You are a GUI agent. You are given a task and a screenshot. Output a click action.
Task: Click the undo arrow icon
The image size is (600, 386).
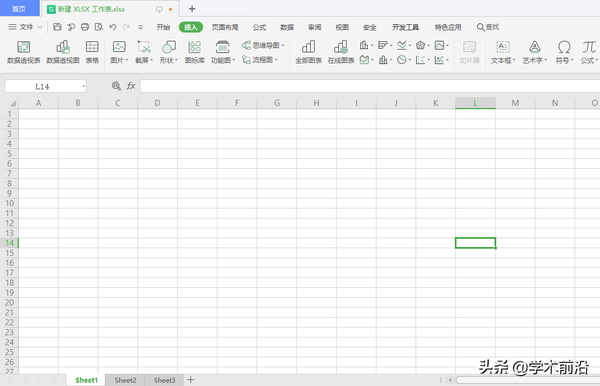[112, 27]
